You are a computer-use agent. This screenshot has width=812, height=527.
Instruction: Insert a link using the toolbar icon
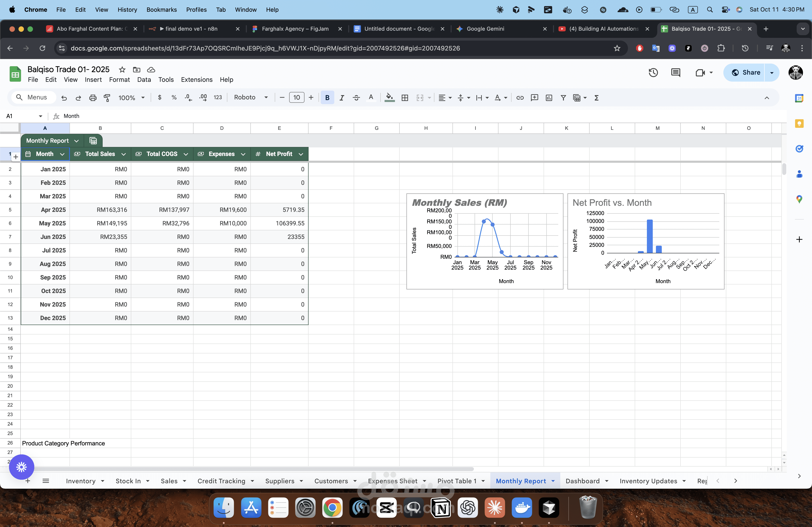pyautogui.click(x=520, y=98)
